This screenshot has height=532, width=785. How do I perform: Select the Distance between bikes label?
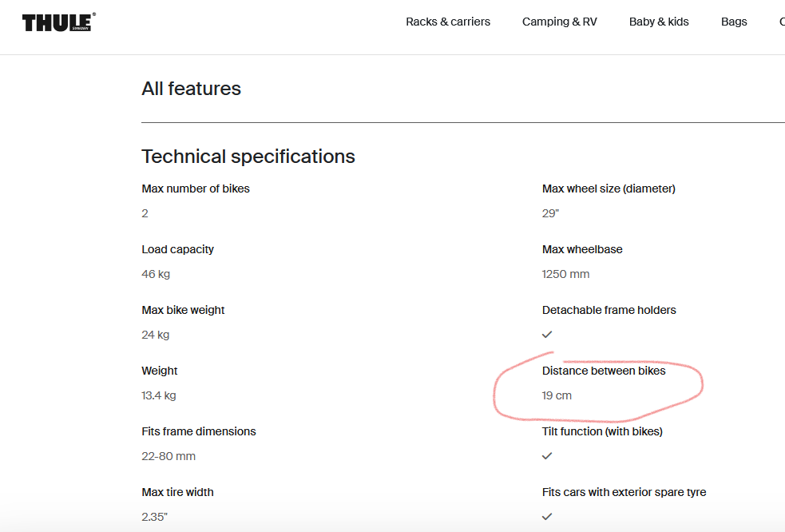(604, 371)
